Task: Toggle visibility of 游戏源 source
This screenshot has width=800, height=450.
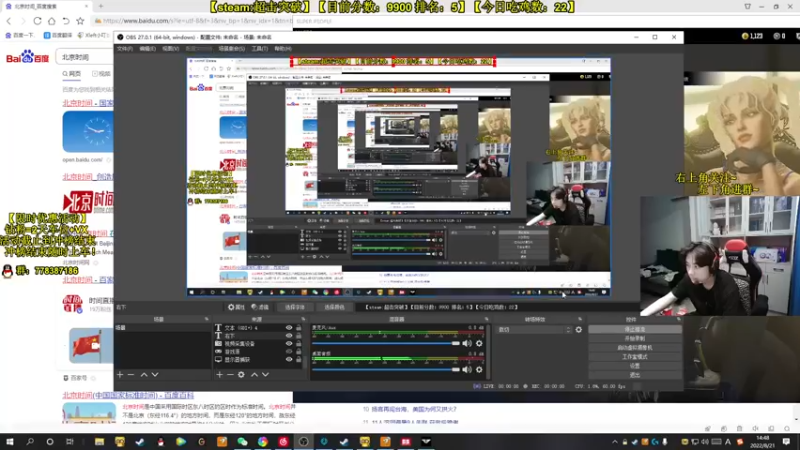Action: (289, 352)
